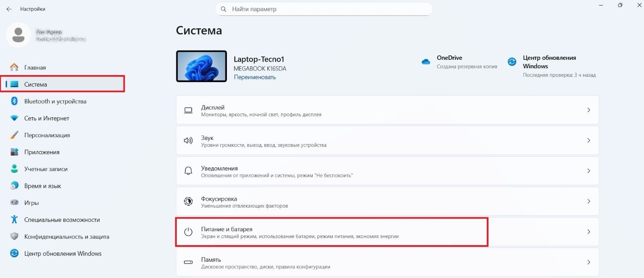Expand the Память settings row
644x278 pixels.
click(x=588, y=262)
